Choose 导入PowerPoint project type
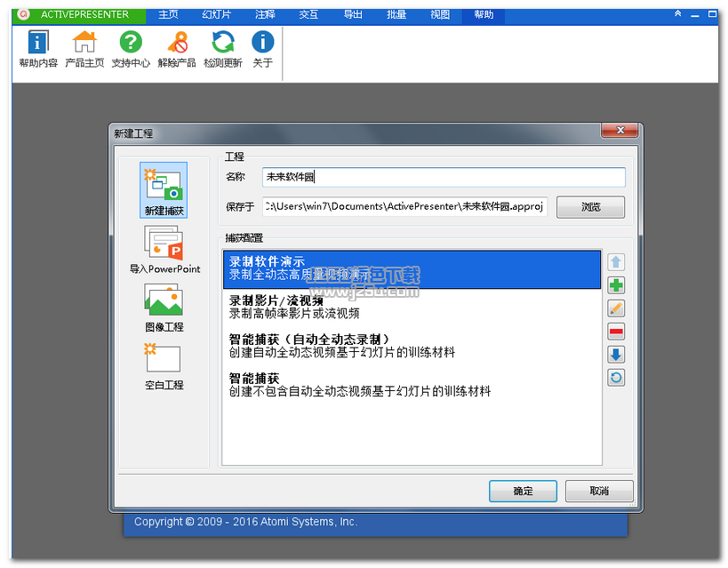Viewport: 728px width, 568px height. (164, 250)
